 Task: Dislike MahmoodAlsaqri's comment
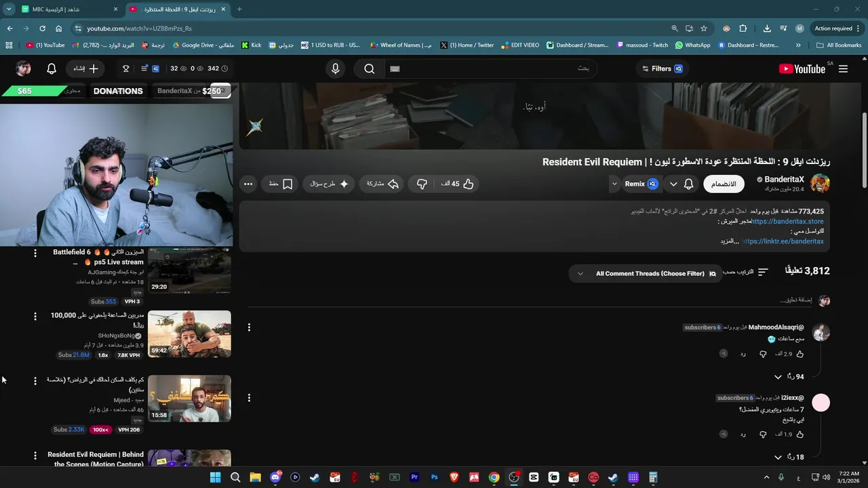coord(763,354)
